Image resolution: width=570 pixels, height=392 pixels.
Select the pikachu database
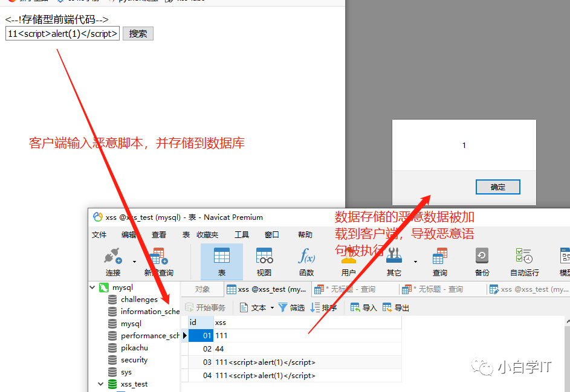134,348
